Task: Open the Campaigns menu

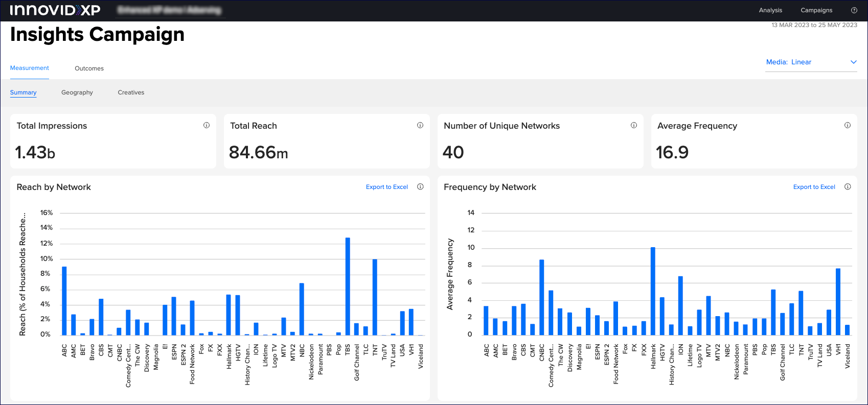Action: pyautogui.click(x=816, y=10)
